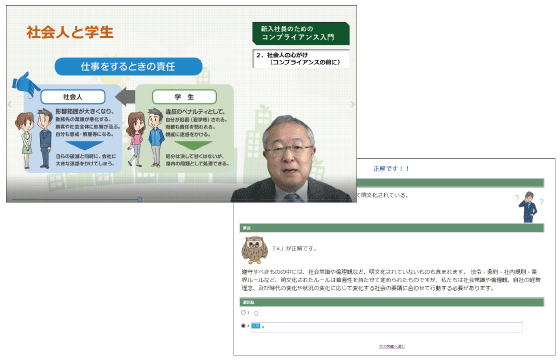
Task: Click the 社会人 label box
Action: [x=73, y=97]
